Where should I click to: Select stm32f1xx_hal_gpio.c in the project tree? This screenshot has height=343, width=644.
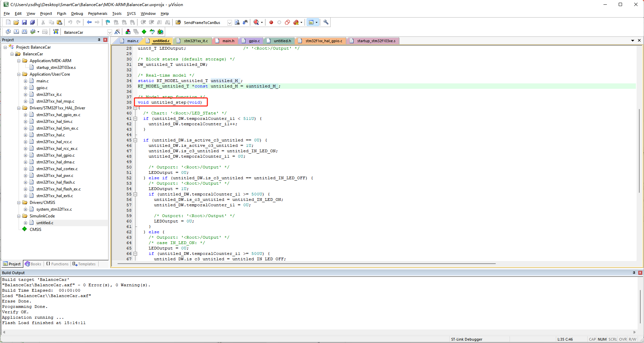point(55,155)
